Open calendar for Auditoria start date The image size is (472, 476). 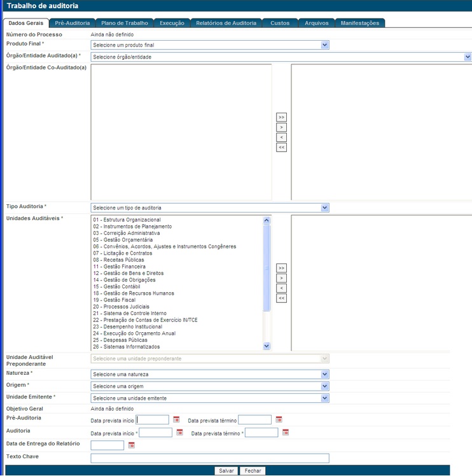pos(179,432)
